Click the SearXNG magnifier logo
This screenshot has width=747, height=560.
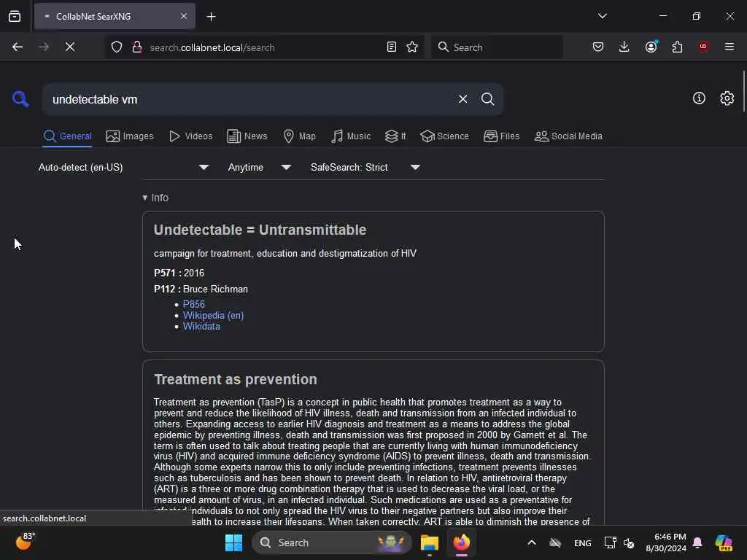[20, 99]
